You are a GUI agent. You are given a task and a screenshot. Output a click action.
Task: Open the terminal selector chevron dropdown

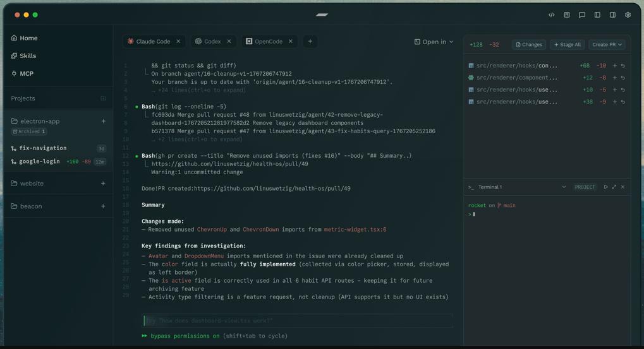tap(564, 187)
